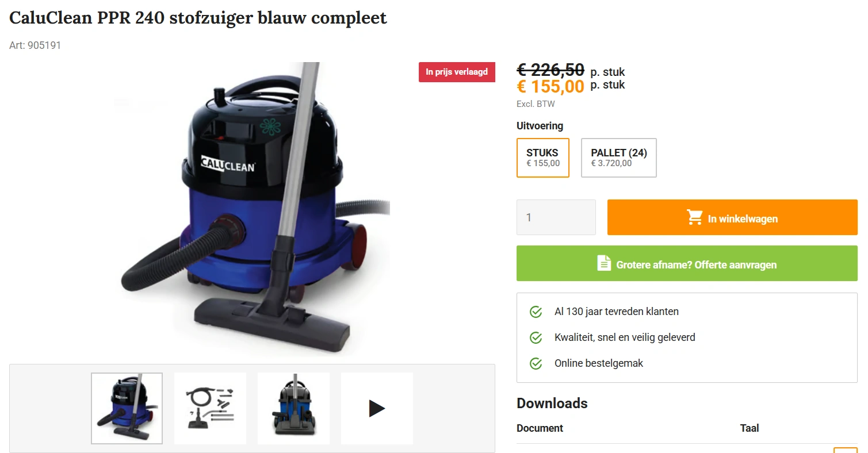Image resolution: width=868 pixels, height=453 pixels.
Task: Select the PALLET (24) option
Action: point(619,158)
